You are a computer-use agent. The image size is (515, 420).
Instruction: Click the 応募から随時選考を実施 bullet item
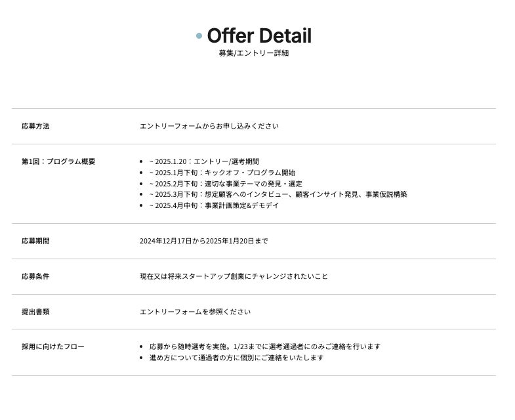264,346
